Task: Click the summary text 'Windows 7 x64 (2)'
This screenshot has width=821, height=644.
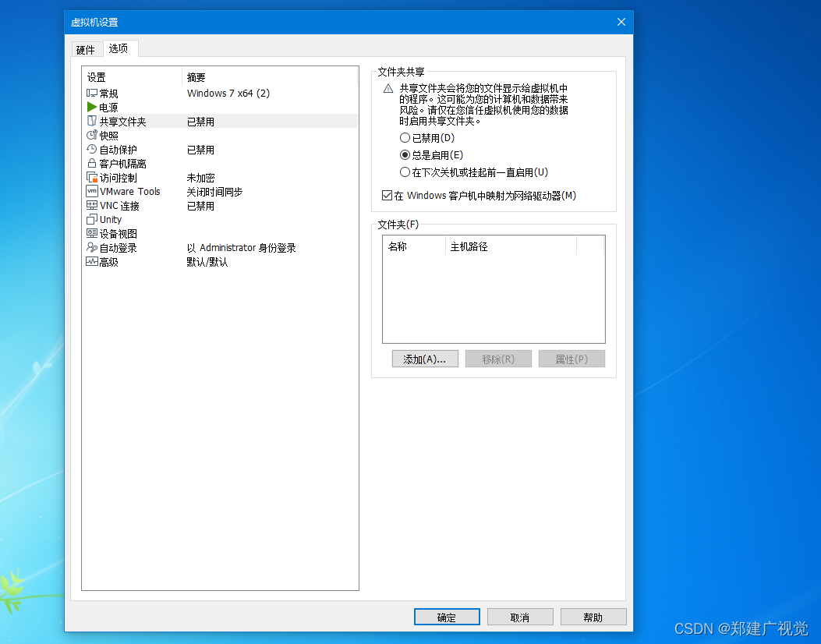Action: click(228, 94)
